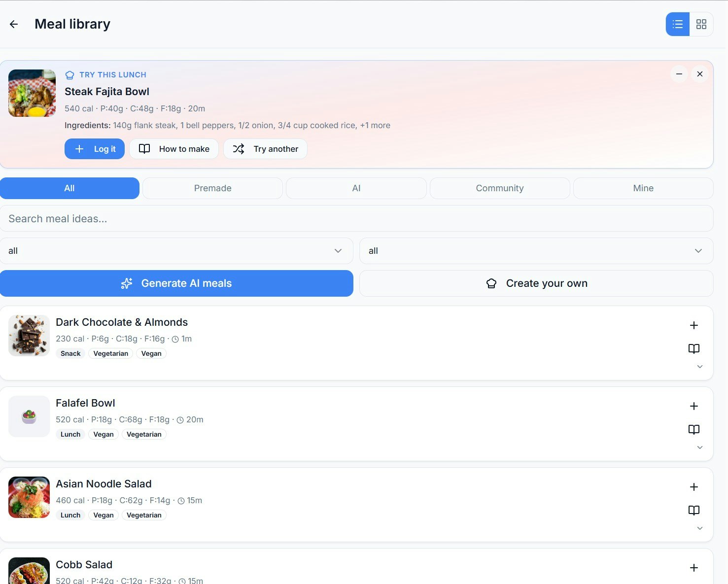
Task: Select the All tab
Action: (x=69, y=188)
